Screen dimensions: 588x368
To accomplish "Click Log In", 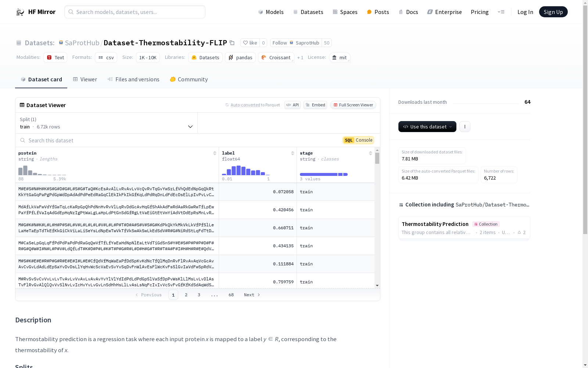I will [x=525, y=12].
